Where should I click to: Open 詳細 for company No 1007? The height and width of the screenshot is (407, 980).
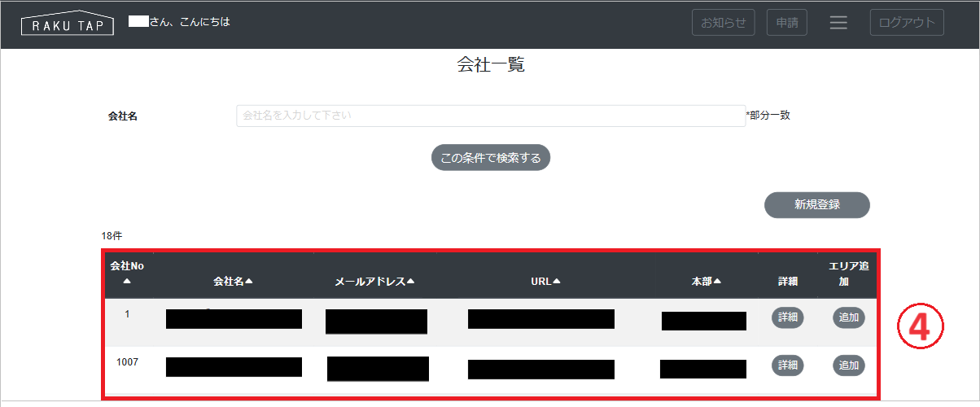pyautogui.click(x=788, y=365)
